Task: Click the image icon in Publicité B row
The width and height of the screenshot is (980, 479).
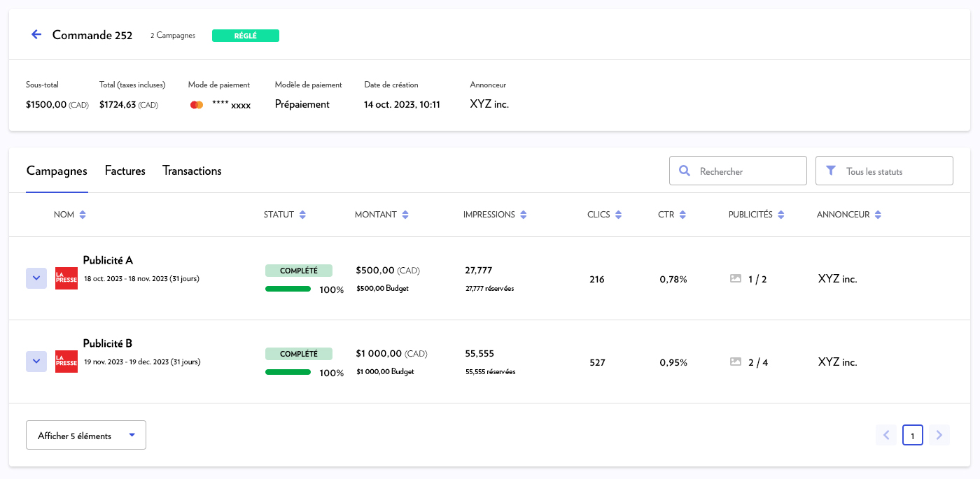Action: click(735, 362)
